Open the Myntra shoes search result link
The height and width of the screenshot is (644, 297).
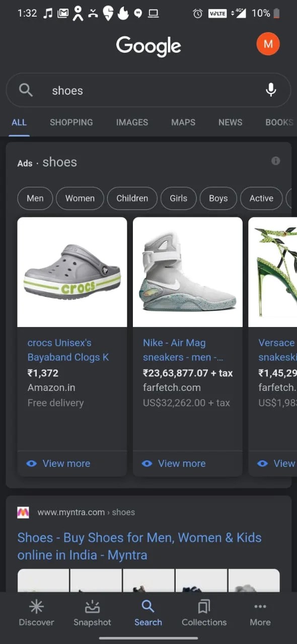[x=139, y=546]
